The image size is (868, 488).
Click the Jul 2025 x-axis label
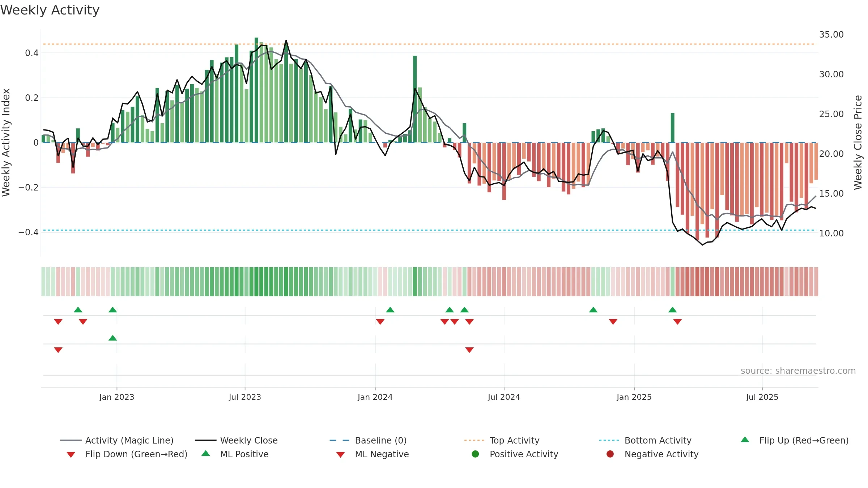coord(762,397)
